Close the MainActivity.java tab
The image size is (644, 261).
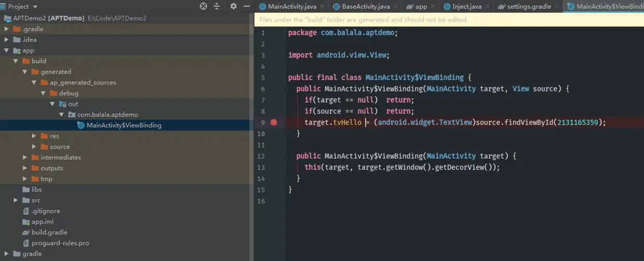tap(322, 7)
